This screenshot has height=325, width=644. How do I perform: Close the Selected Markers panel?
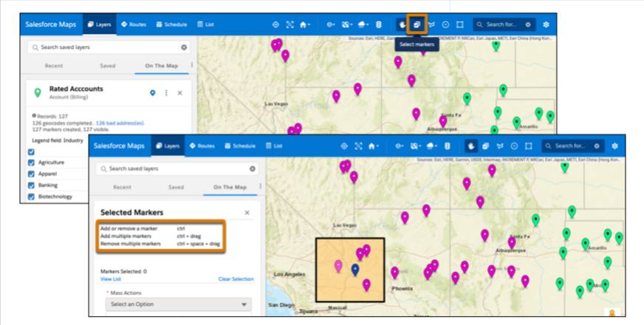coord(247,213)
